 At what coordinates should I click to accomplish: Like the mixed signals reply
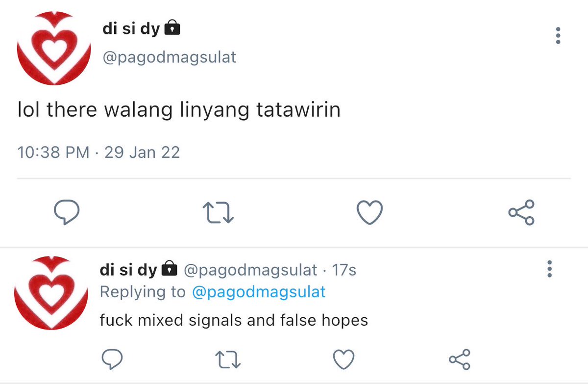343,360
